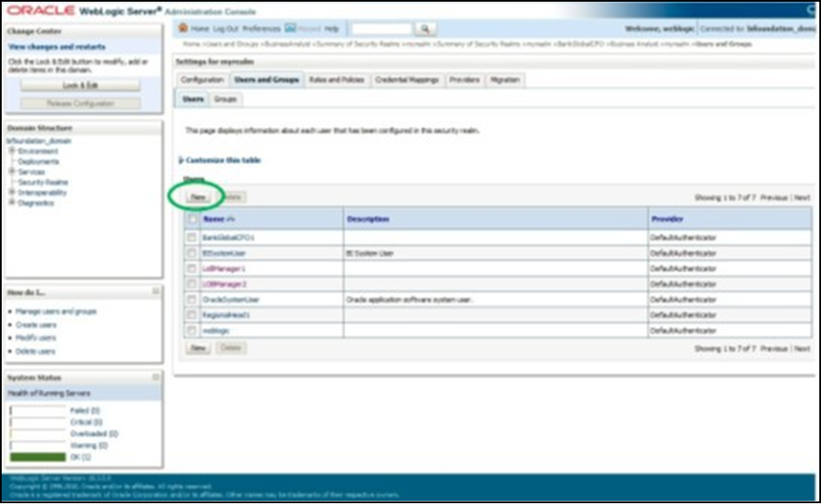
Task: Click the Provider column header
Action: (667, 219)
